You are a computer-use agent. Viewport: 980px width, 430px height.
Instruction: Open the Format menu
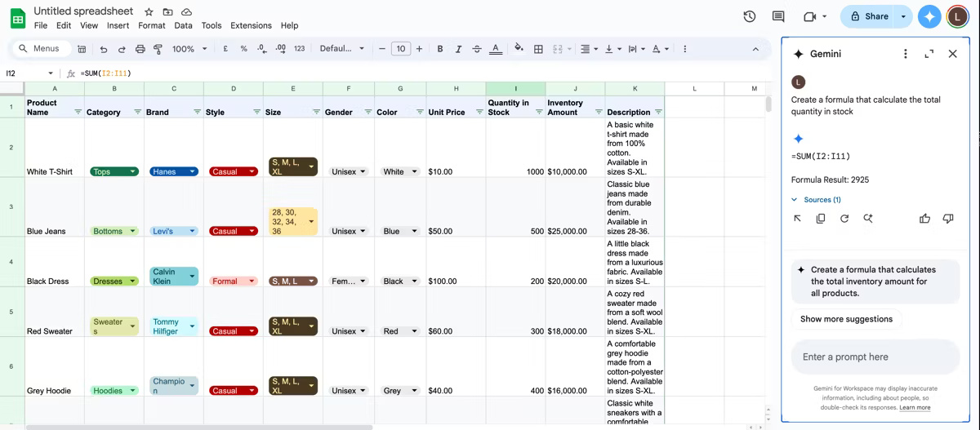(x=152, y=25)
